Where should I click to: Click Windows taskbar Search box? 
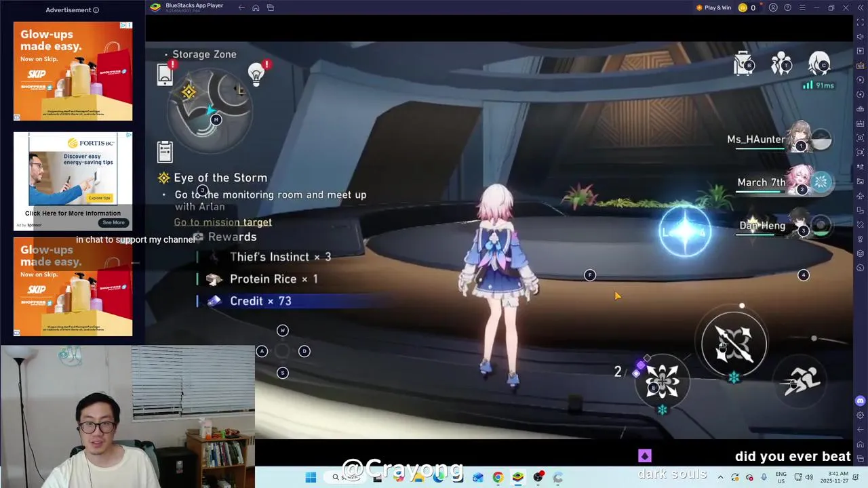coord(345,477)
